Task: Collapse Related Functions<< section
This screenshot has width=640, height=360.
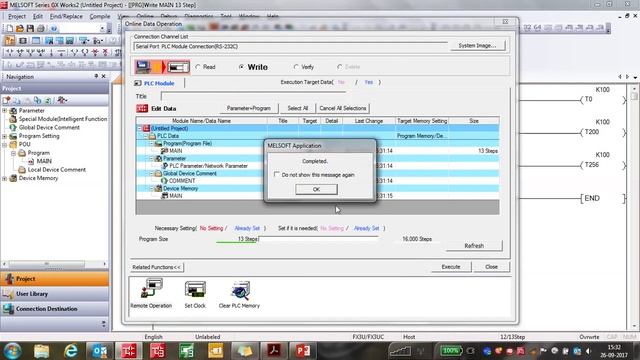Action: tap(156, 267)
